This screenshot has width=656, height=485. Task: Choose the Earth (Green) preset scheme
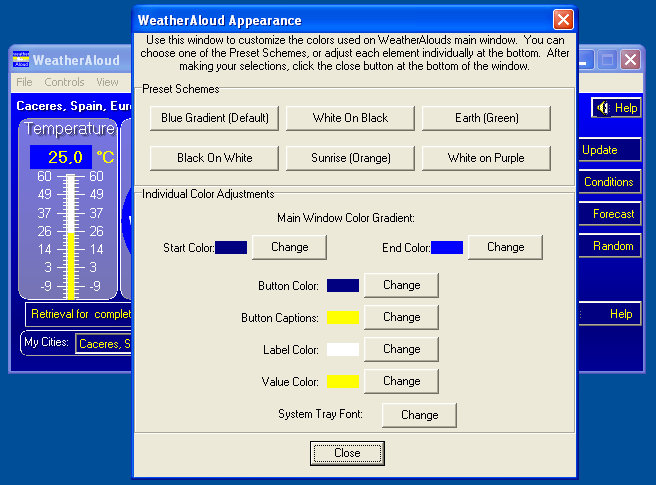click(x=486, y=118)
